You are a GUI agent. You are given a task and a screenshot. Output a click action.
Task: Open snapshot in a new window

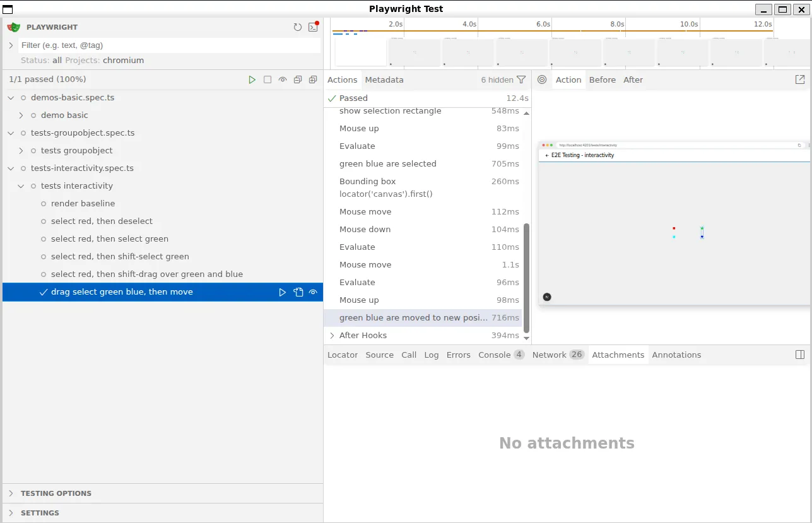[x=799, y=79]
